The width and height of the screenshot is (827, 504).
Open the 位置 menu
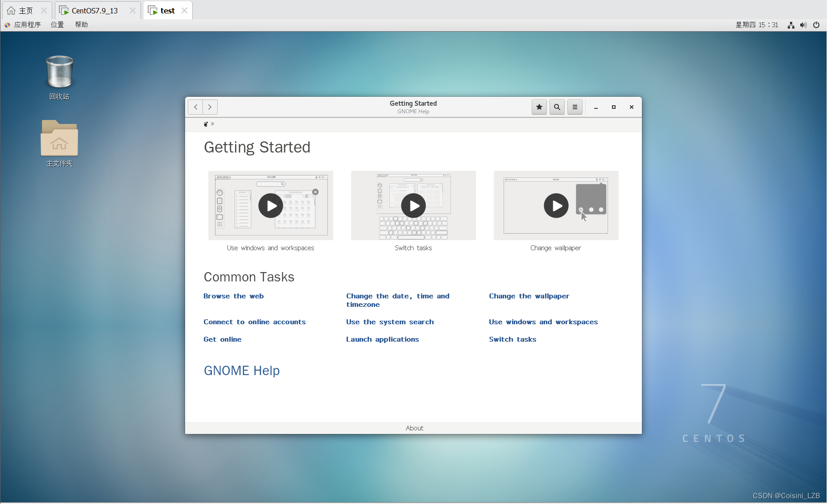point(58,25)
